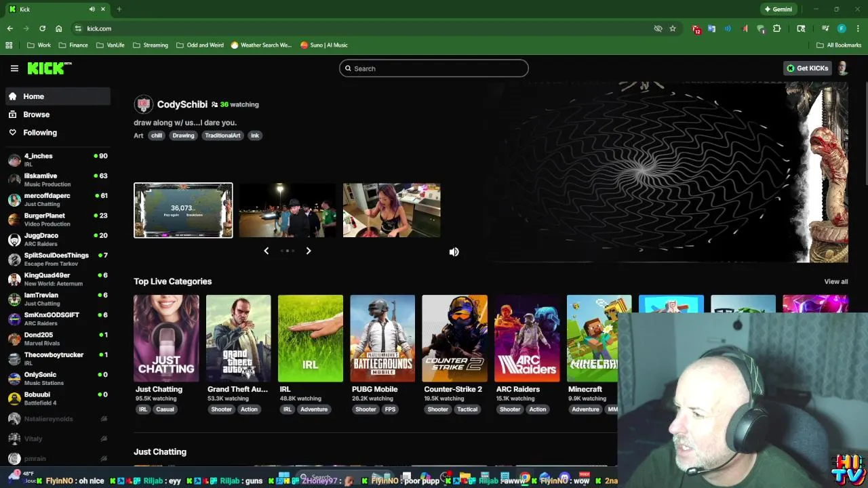
Task: Open the Counter-Strike 2 category card
Action: point(454,338)
